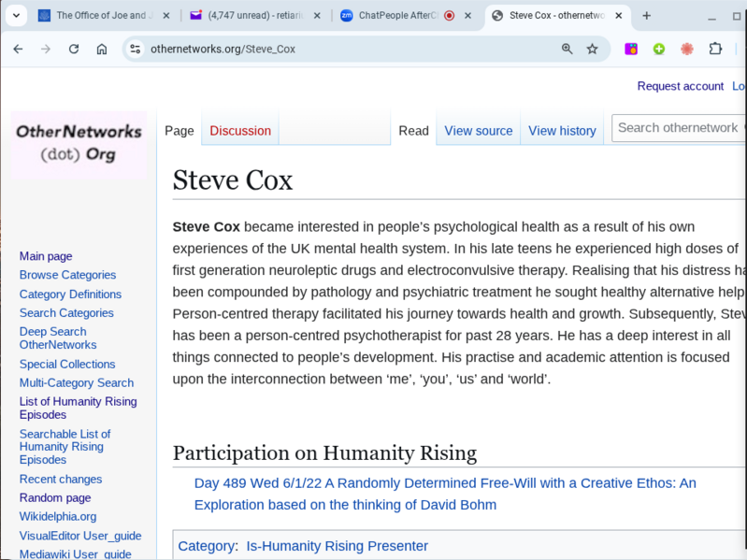Close the Steve Cox tab
The height and width of the screenshot is (560, 747).
click(619, 16)
